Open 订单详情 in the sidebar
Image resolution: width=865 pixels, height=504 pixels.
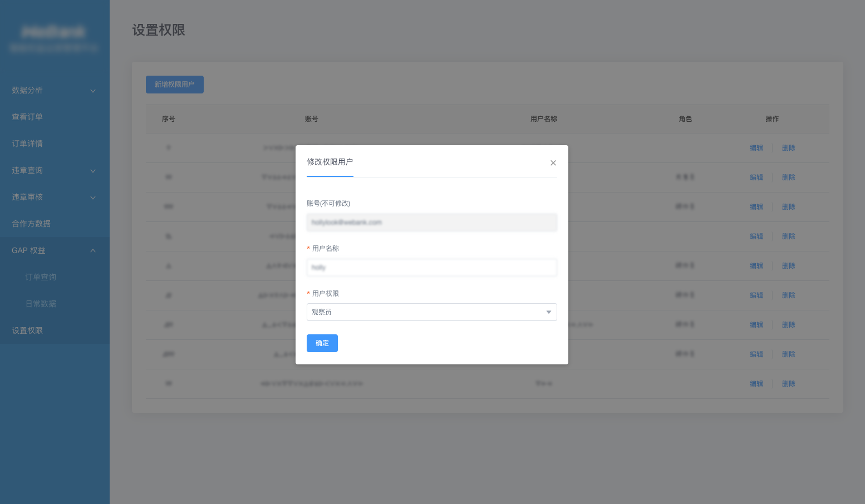tap(27, 144)
